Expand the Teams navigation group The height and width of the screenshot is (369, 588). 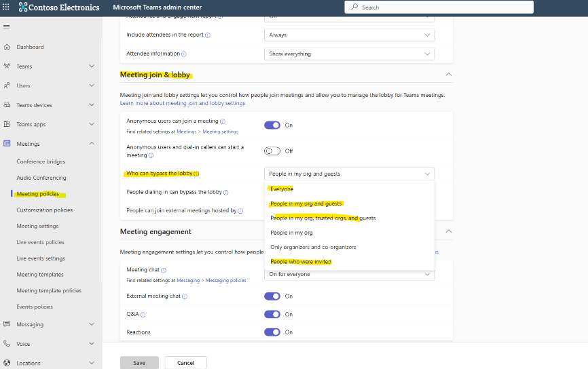coord(92,66)
